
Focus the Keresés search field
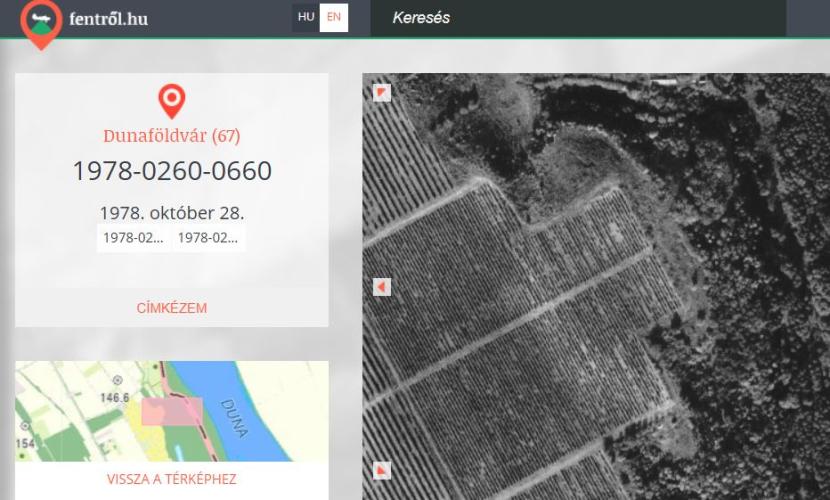tap(578, 18)
